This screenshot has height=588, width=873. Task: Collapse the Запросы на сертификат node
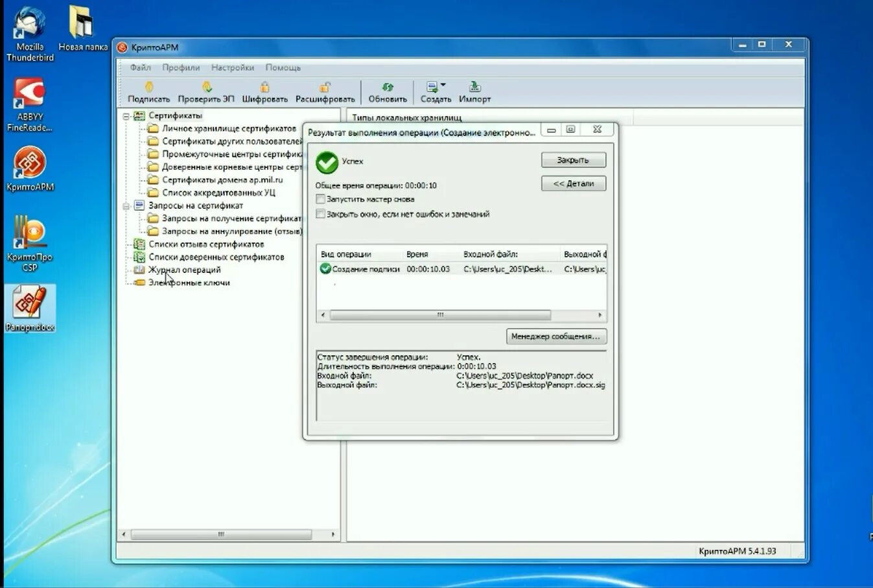click(x=126, y=206)
